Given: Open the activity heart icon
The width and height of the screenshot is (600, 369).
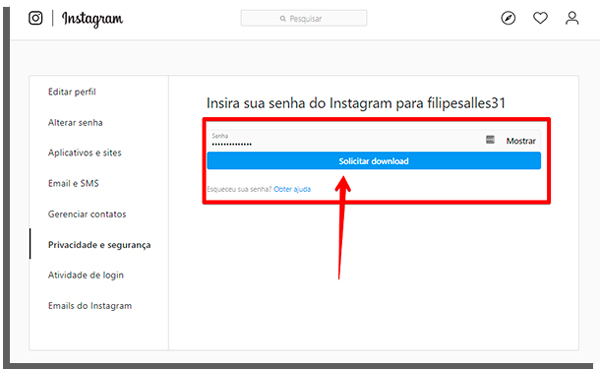Looking at the screenshot, I should tap(540, 18).
